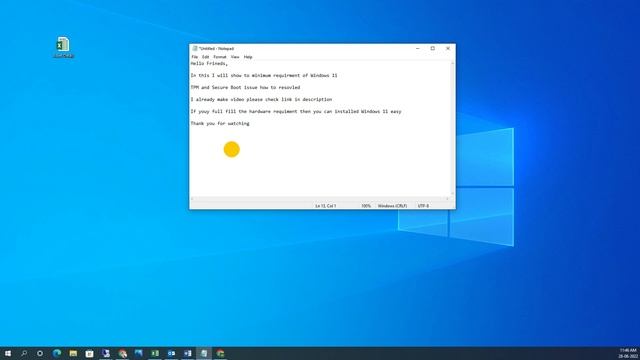Click the vertical scrollbar up arrow
640x360 pixels.
452,63
